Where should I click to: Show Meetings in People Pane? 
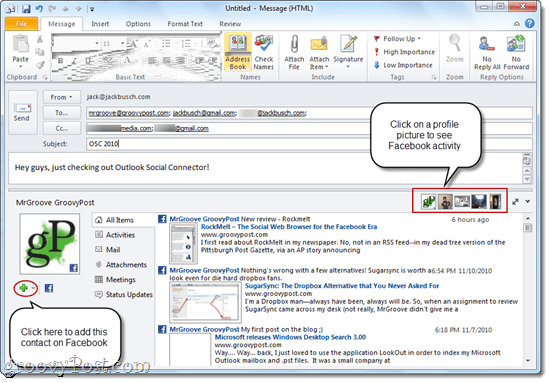point(121,280)
